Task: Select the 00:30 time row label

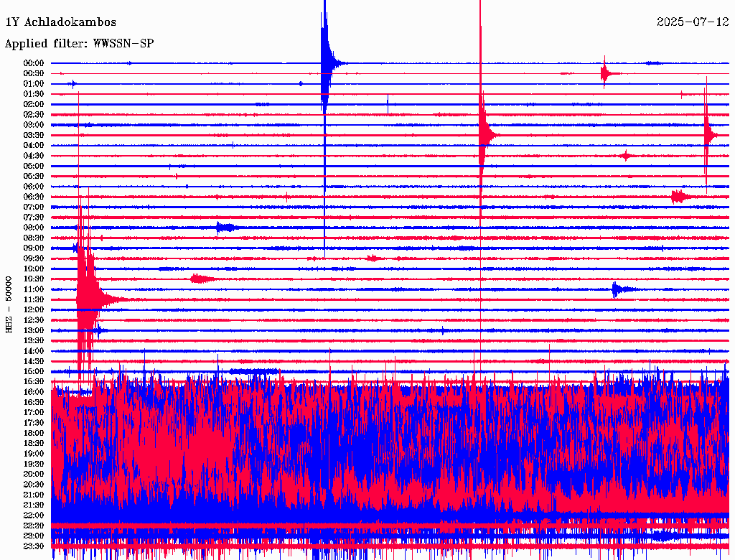Action: [x=34, y=74]
